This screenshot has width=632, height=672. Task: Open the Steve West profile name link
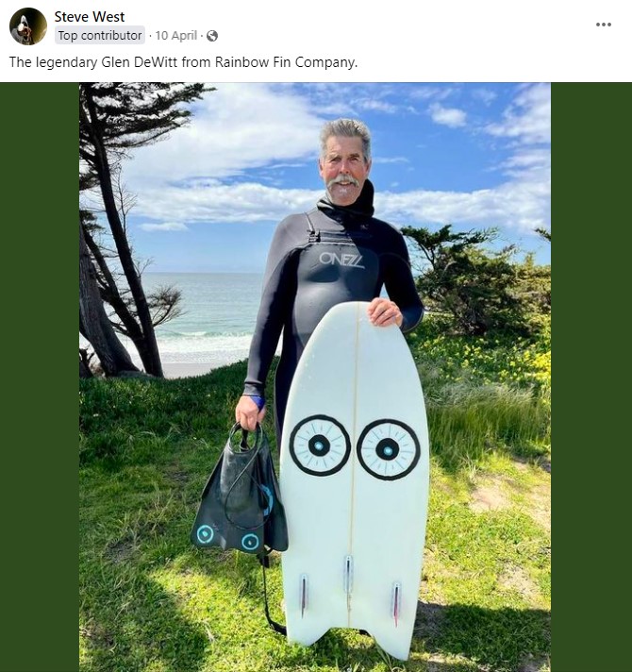(x=90, y=17)
